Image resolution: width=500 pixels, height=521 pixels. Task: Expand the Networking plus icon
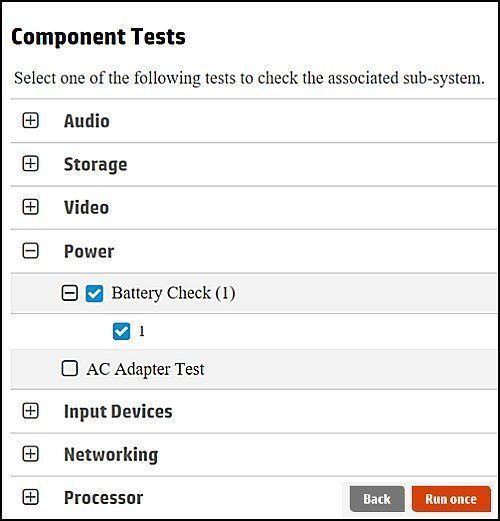(30, 454)
